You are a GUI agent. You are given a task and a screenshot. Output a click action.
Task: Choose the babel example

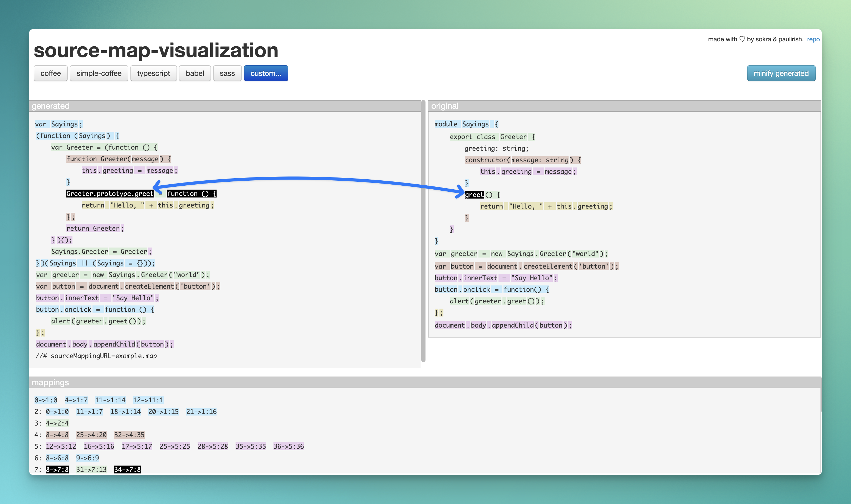click(x=195, y=73)
